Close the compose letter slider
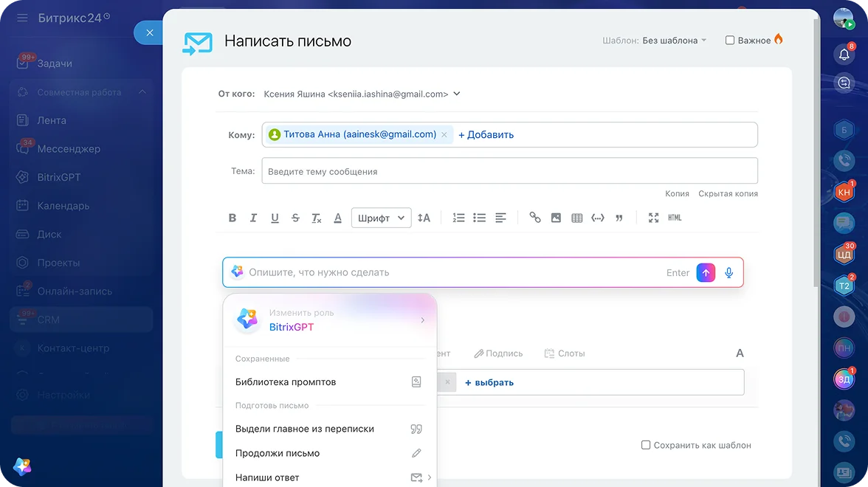868x487 pixels. click(x=149, y=32)
